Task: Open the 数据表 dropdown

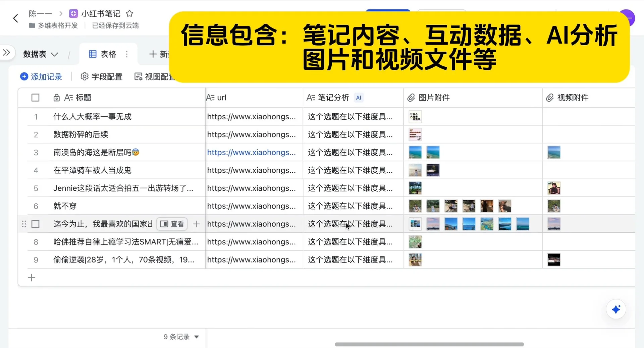Action: pos(40,54)
